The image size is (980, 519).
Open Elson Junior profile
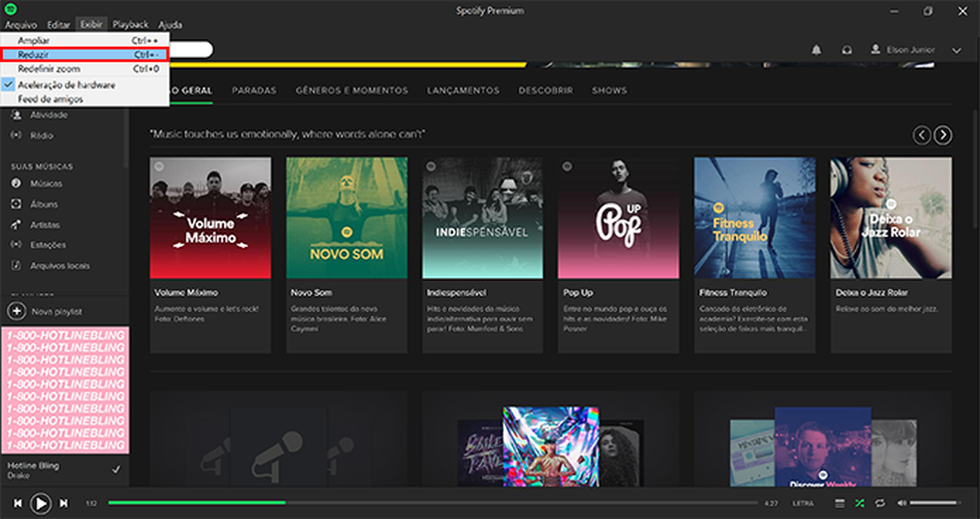tap(903, 50)
